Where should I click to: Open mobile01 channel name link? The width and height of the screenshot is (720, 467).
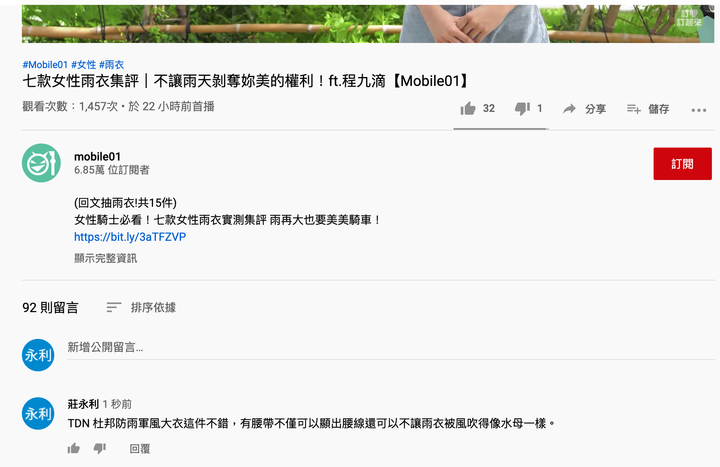tap(97, 157)
